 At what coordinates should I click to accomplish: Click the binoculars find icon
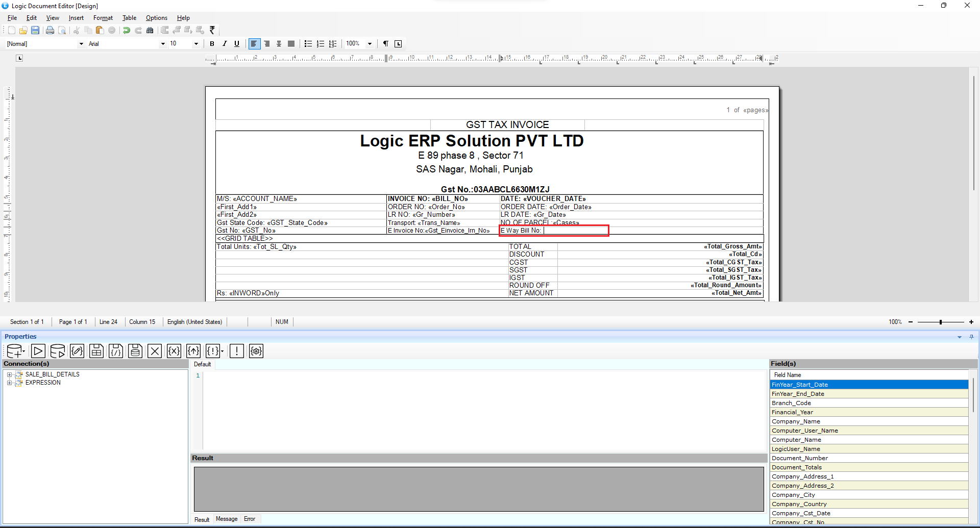pyautogui.click(x=150, y=31)
